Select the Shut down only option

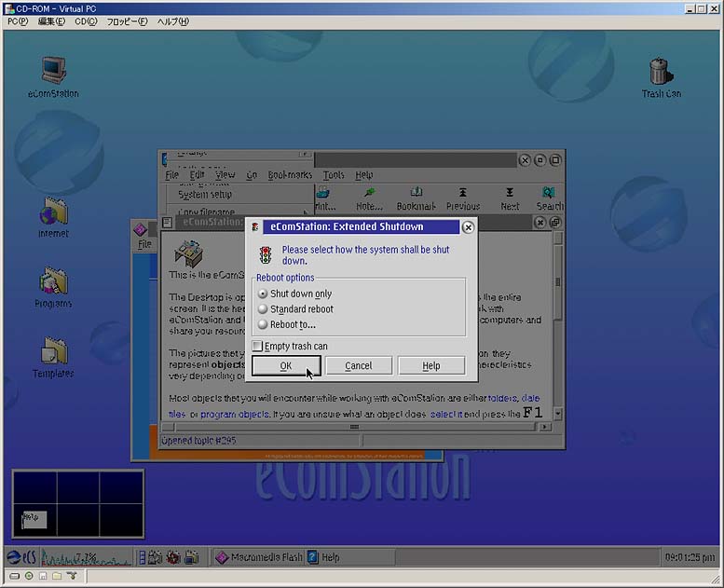[295, 294]
